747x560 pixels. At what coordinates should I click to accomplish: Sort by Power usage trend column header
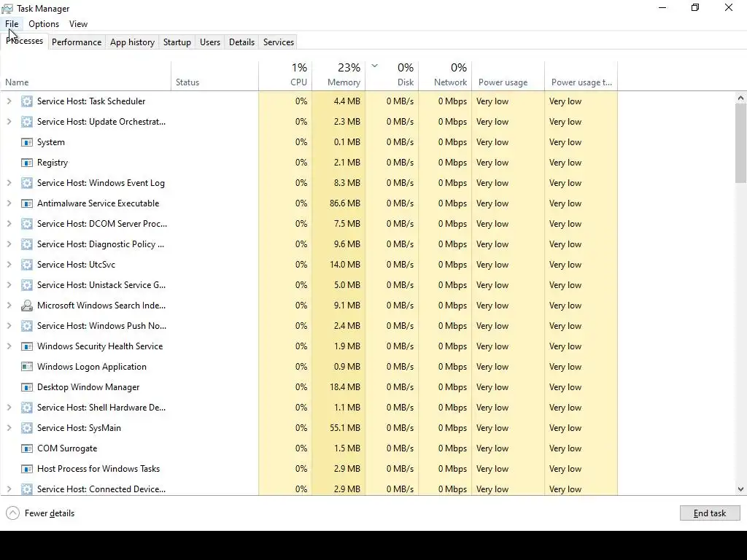(x=581, y=76)
